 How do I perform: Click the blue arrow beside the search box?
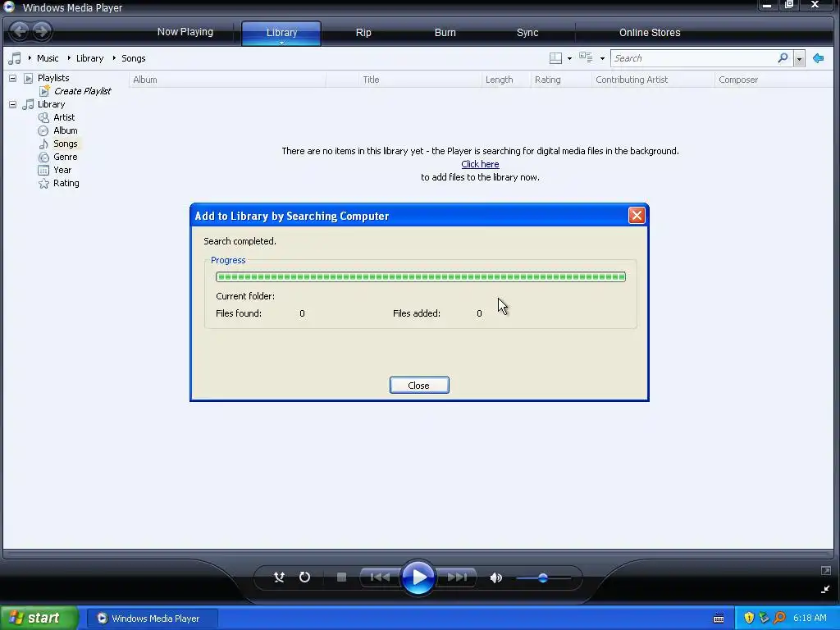click(818, 58)
